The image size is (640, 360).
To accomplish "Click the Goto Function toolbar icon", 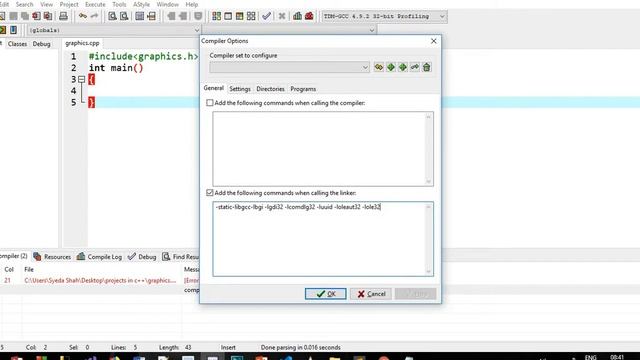I will pos(151,16).
